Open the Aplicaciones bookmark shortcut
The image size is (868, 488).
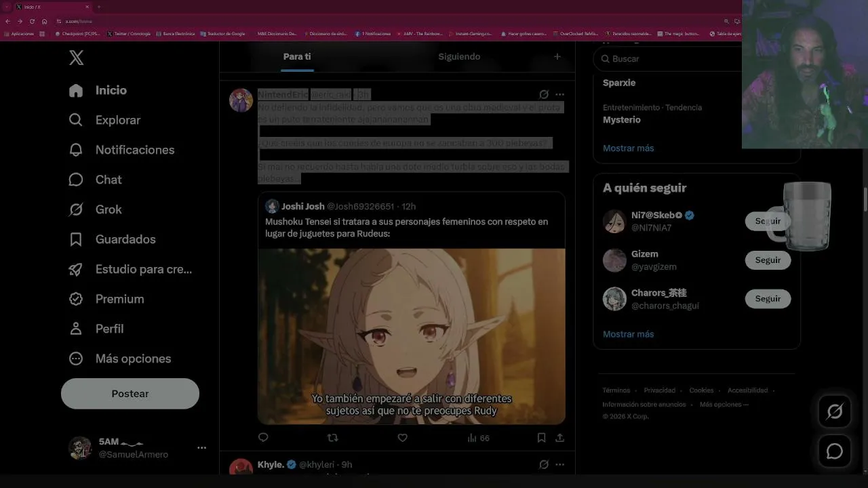pyautogui.click(x=19, y=33)
